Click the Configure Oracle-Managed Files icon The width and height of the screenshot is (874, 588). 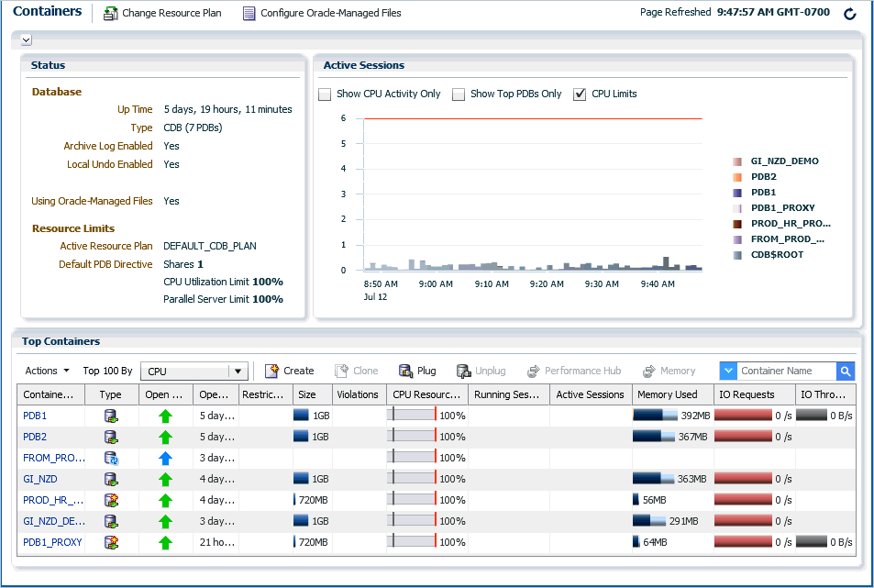(249, 14)
